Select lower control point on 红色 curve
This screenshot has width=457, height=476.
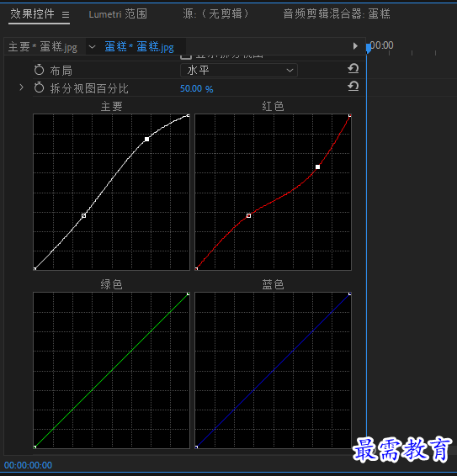[248, 215]
